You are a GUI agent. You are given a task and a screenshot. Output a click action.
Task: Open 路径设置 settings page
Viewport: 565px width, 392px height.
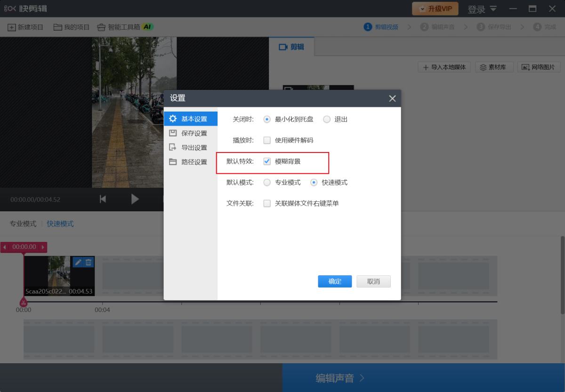point(190,162)
